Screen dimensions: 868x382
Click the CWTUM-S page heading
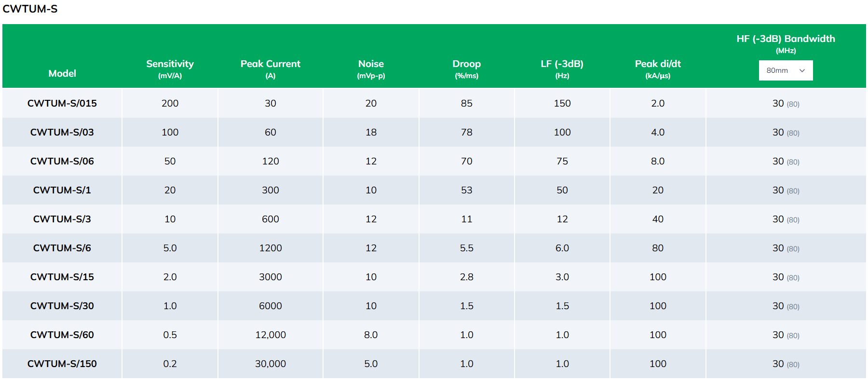click(x=30, y=9)
